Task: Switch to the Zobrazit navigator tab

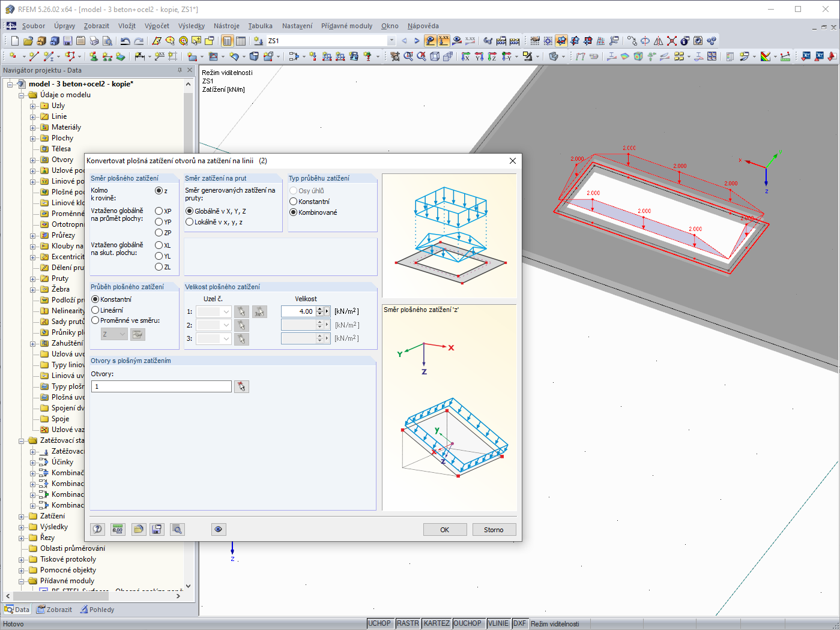Action: click(54, 610)
